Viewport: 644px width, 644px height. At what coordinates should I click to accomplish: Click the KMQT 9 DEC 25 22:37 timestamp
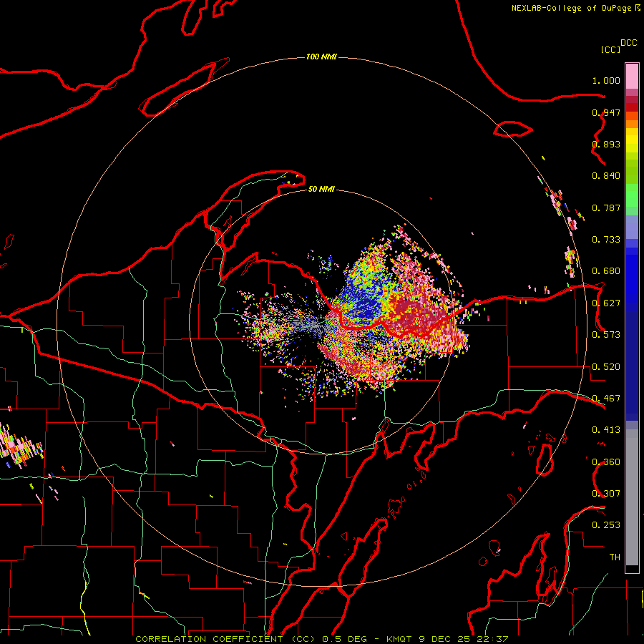pyautogui.click(x=447, y=639)
